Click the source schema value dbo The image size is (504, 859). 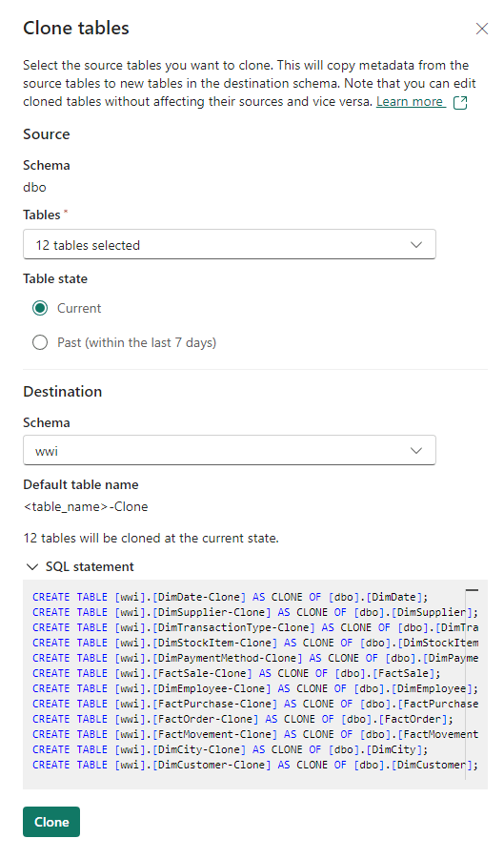34,188
